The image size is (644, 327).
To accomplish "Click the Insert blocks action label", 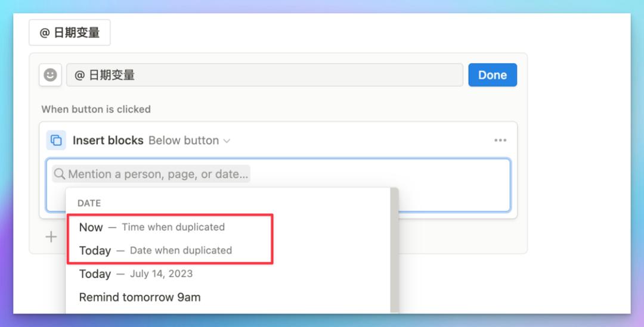I will (x=108, y=141).
